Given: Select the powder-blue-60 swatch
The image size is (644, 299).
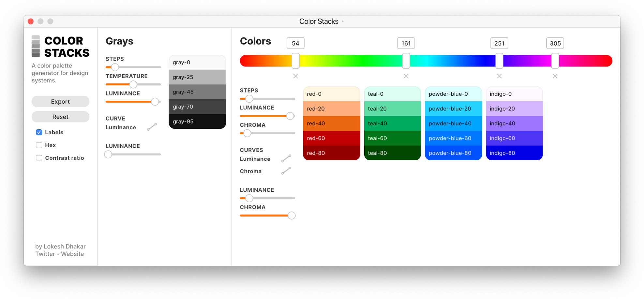Looking at the screenshot, I should point(453,138).
